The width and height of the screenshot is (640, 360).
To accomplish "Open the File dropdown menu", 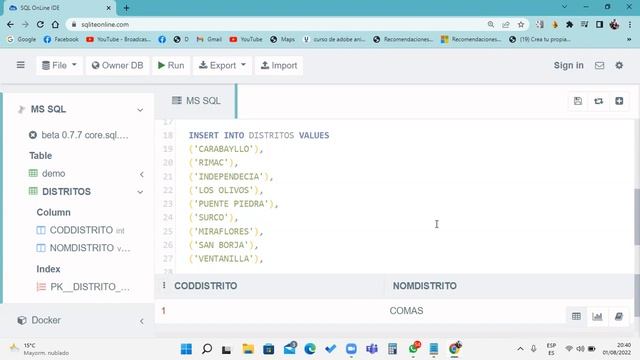I will click(59, 65).
